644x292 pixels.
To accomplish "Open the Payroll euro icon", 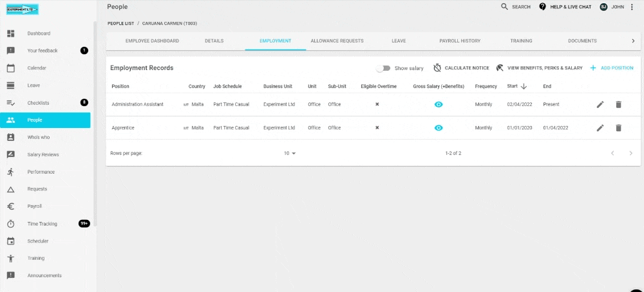I will pyautogui.click(x=11, y=206).
